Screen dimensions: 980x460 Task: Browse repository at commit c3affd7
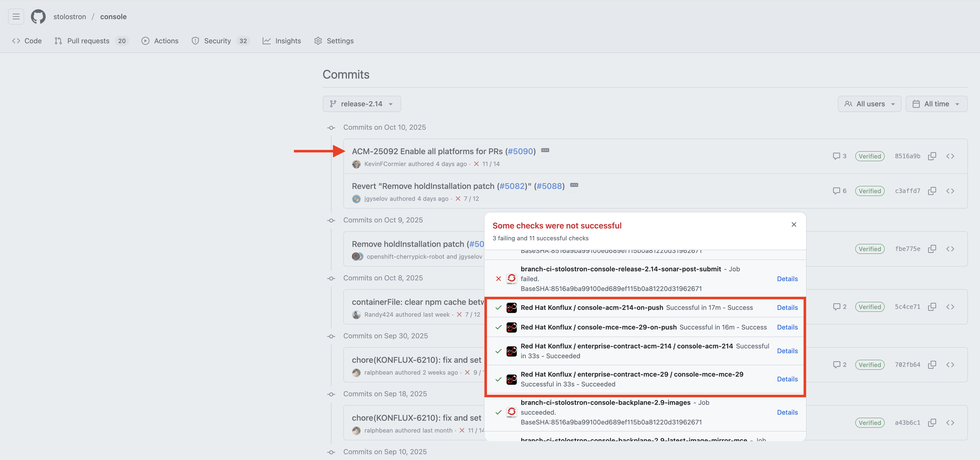pyautogui.click(x=950, y=191)
